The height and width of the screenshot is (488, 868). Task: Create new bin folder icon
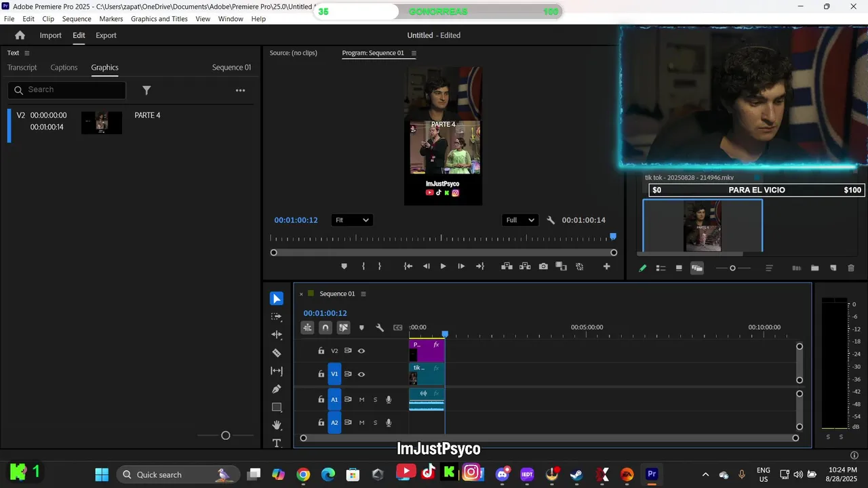(x=815, y=268)
